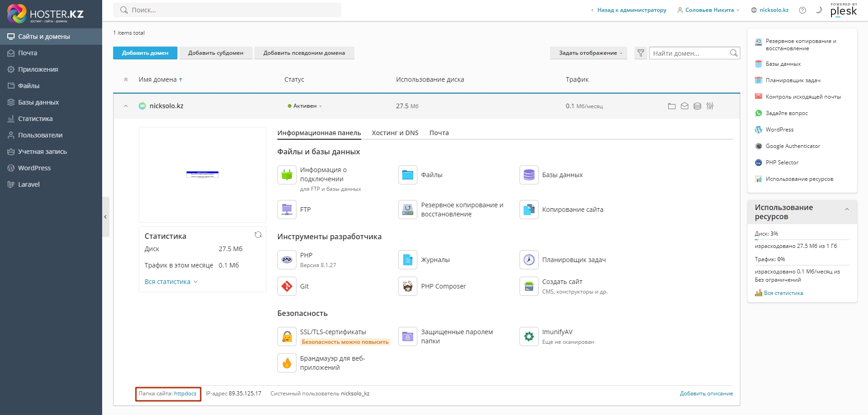The width and height of the screenshot is (868, 415).
Task: Collapse the left sidebar handle
Action: pyautogui.click(x=106, y=217)
